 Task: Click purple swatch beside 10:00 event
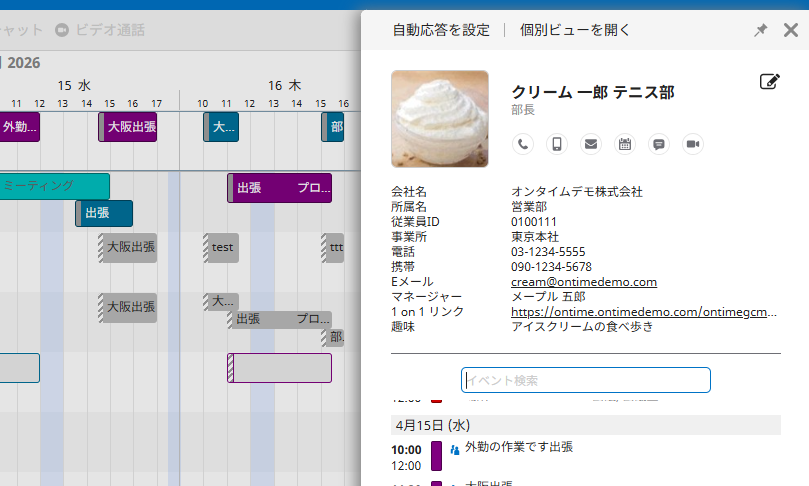(436, 456)
